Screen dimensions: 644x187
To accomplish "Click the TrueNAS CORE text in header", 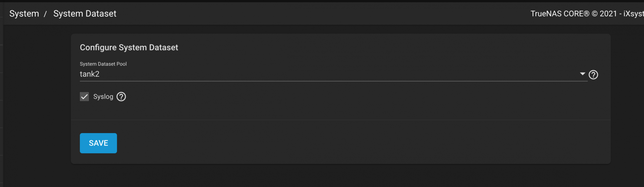I will (x=557, y=14).
